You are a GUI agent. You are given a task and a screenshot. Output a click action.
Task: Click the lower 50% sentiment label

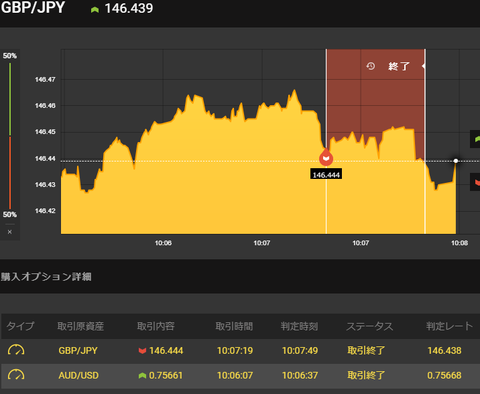10,215
